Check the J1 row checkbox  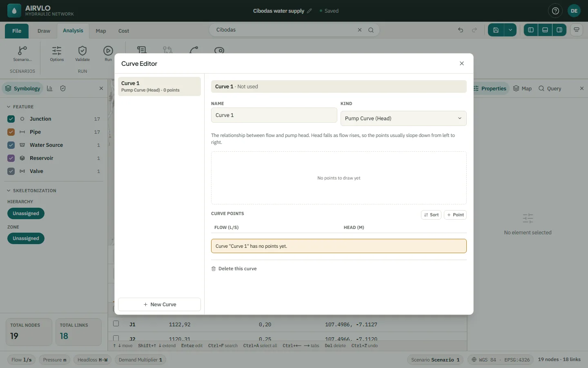(116, 323)
